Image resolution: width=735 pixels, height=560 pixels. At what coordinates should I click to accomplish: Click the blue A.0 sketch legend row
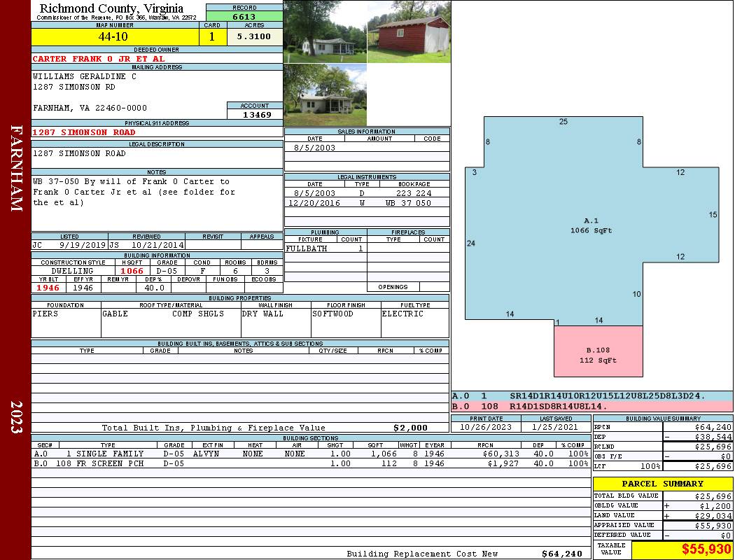pos(591,396)
